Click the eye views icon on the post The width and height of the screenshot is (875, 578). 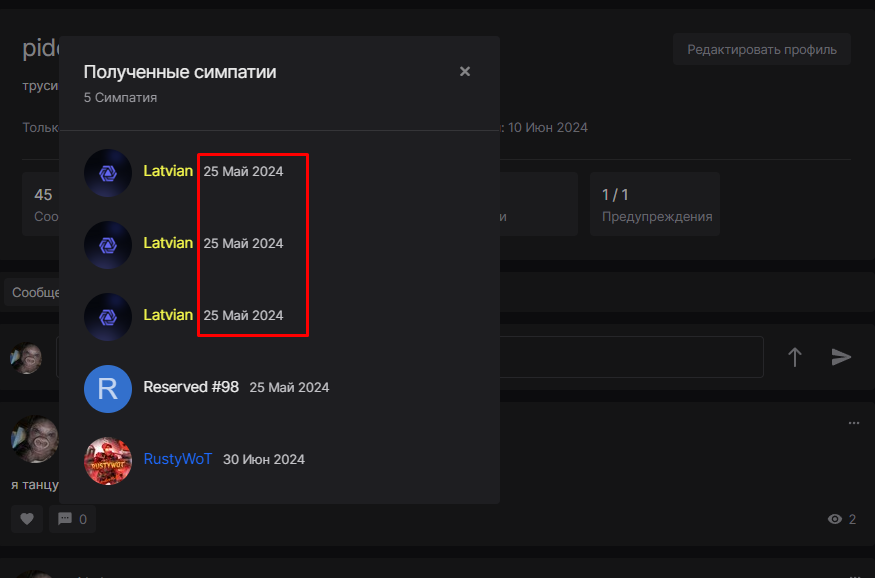(x=834, y=519)
